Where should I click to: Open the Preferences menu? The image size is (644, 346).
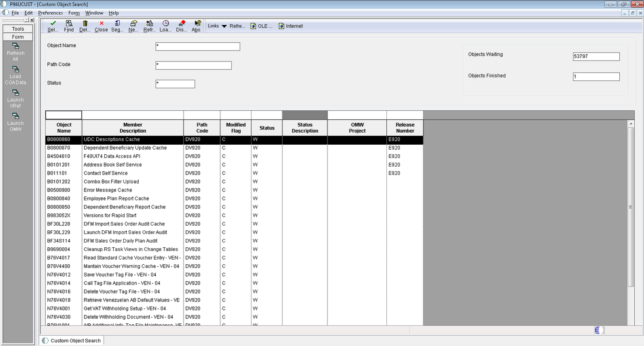tap(51, 13)
